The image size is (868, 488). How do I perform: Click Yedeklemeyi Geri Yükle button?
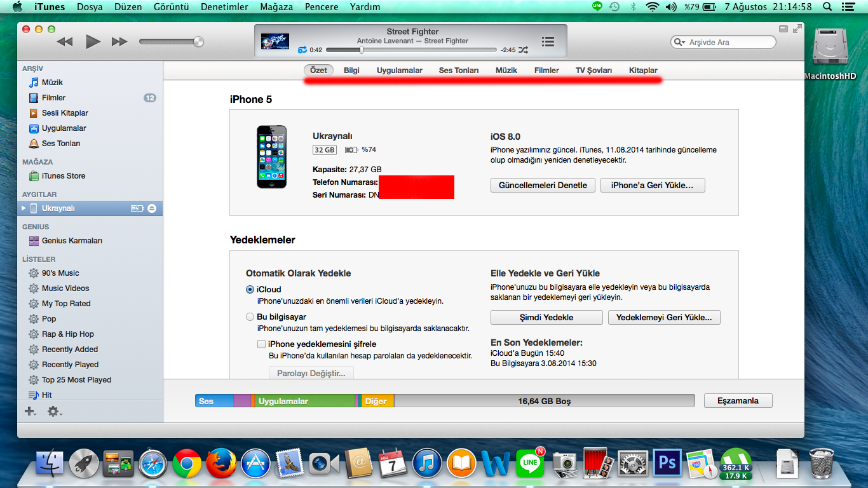click(x=664, y=317)
